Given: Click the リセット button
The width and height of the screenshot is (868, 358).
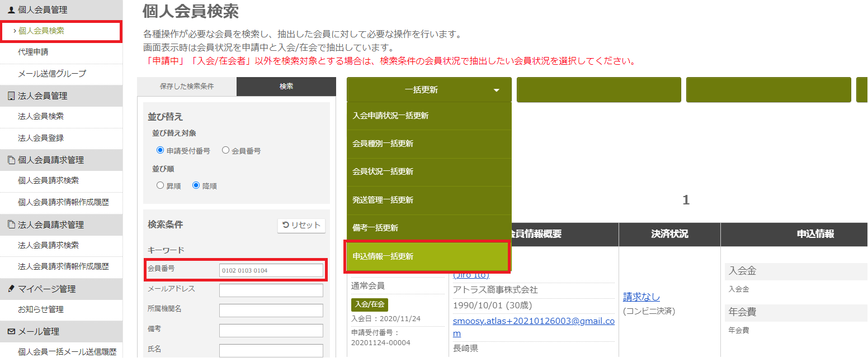Looking at the screenshot, I should [301, 225].
